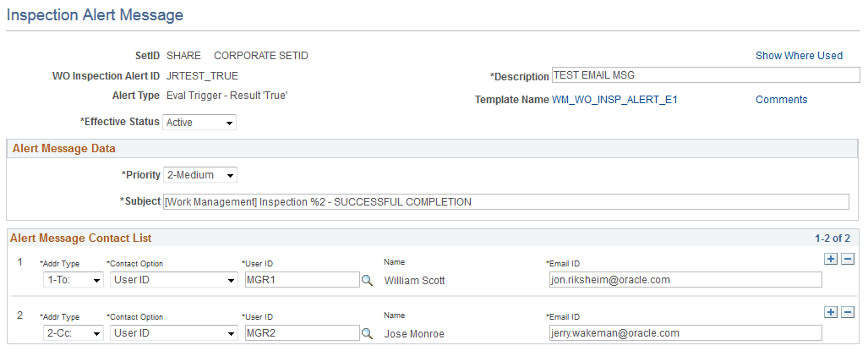This screenshot has height=351, width=868.
Task: Focus the User ID field containing MGR2
Action: [302, 334]
